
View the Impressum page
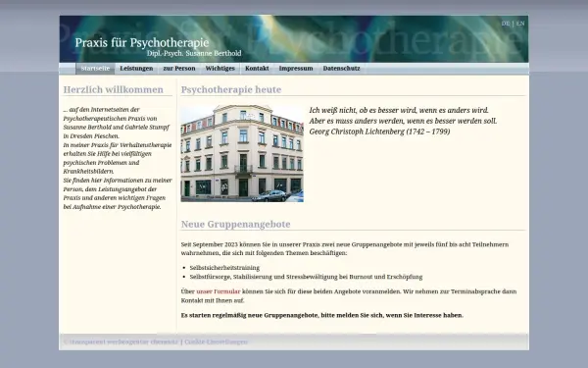[296, 69]
